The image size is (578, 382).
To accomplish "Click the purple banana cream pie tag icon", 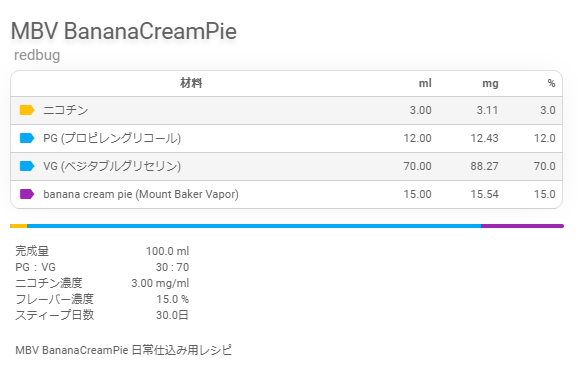I will (27, 194).
